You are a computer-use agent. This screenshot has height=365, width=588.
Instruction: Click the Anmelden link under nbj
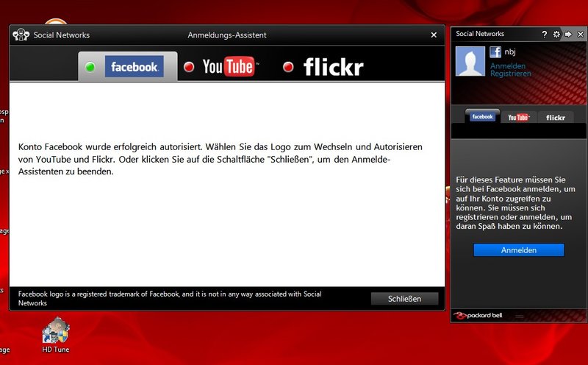click(508, 65)
